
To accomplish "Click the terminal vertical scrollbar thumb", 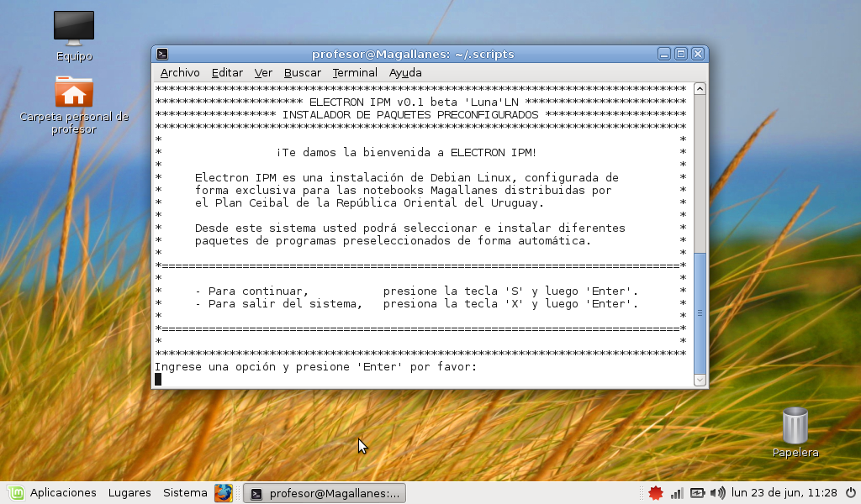I will point(700,313).
